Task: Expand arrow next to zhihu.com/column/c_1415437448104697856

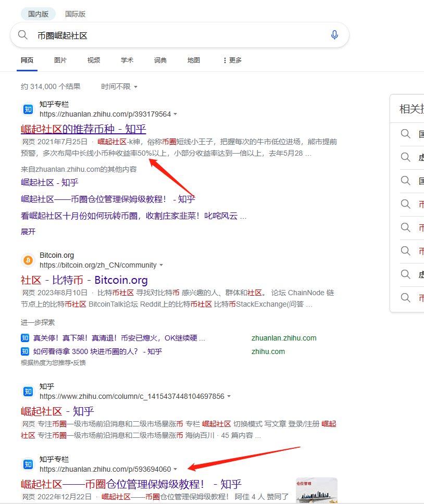Action: [x=229, y=396]
